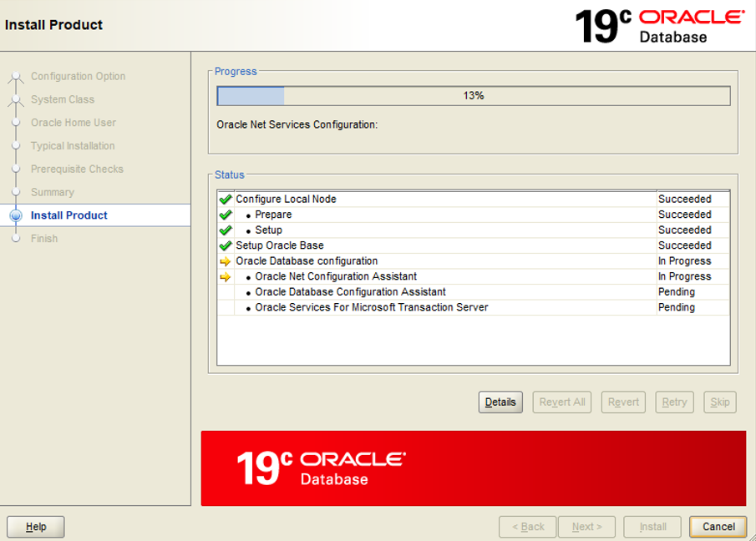The width and height of the screenshot is (756, 541).
Task: Click the checkmark icon beside Setup
Action: [226, 230]
